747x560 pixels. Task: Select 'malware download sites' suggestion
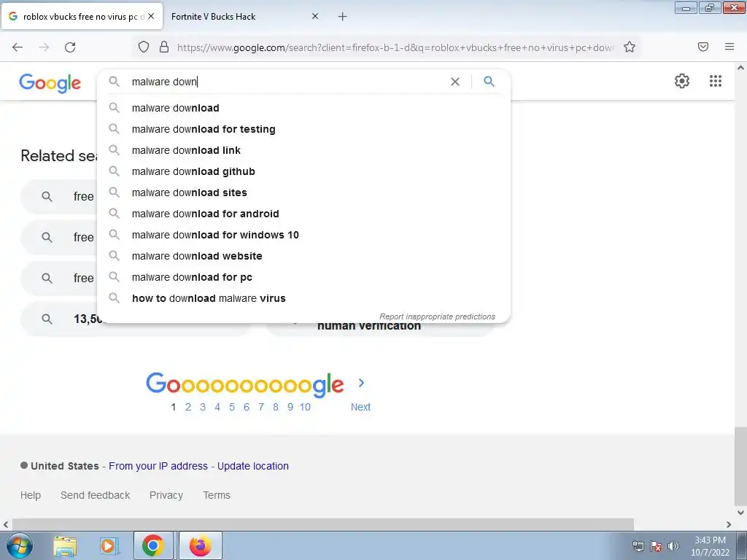pyautogui.click(x=303, y=192)
